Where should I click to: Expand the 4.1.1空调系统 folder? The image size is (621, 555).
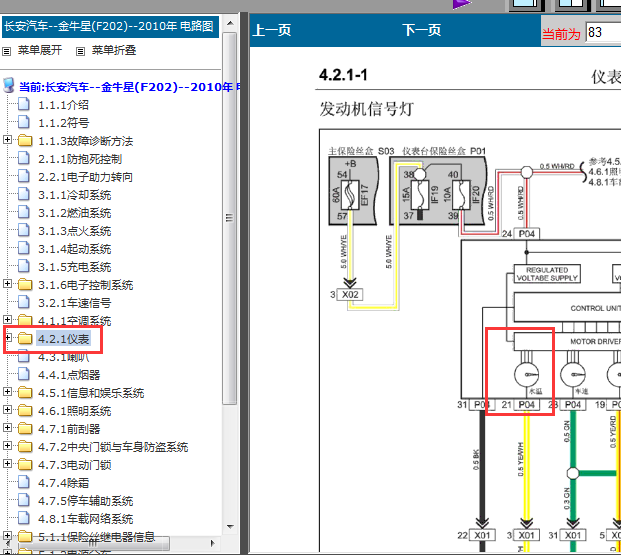point(7,320)
